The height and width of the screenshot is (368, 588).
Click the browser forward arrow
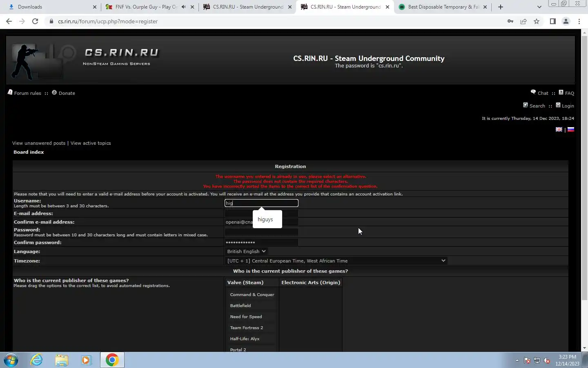[22, 21]
